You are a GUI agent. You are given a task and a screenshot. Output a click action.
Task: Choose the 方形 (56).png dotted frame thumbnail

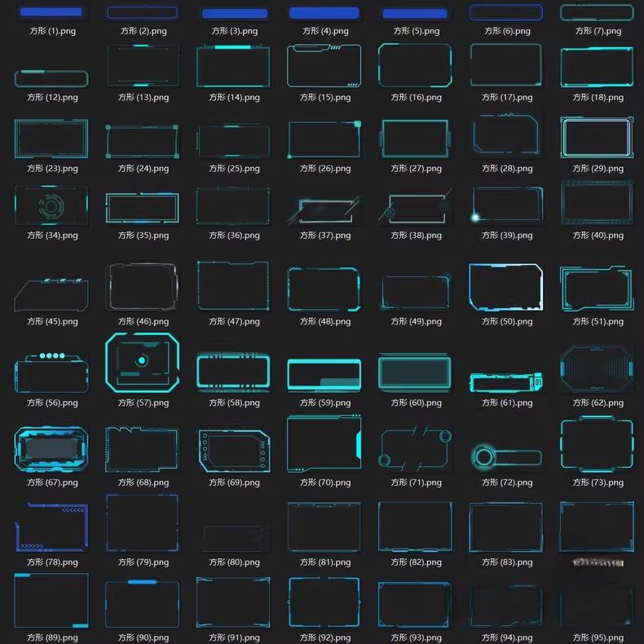(51, 372)
